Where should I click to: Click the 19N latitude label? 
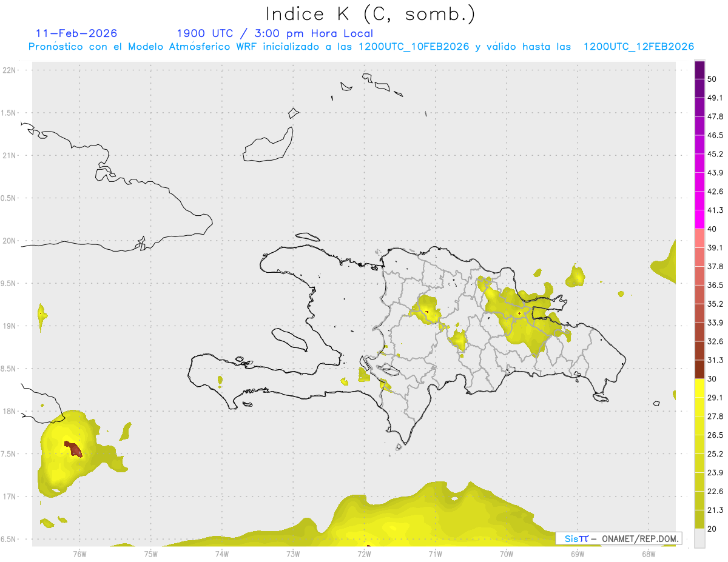coord(10,326)
